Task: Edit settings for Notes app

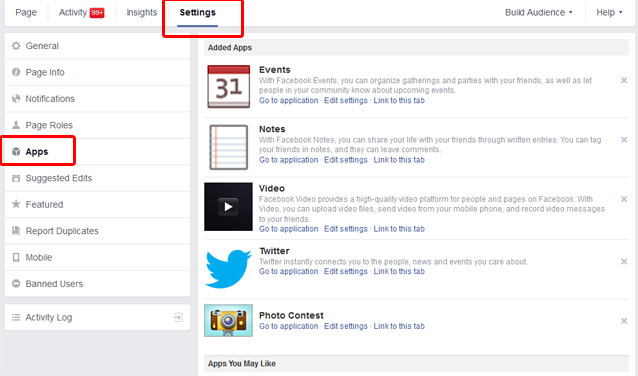Action: point(346,160)
